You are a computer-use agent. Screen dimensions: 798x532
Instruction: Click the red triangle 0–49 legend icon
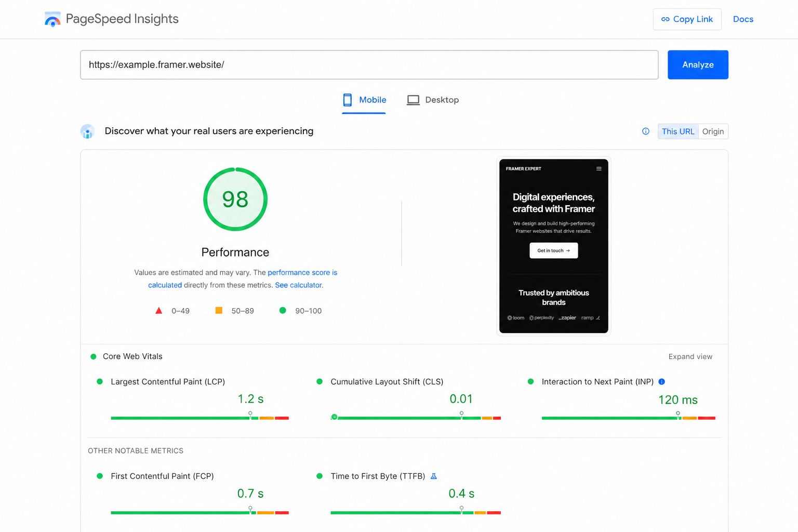[159, 311]
